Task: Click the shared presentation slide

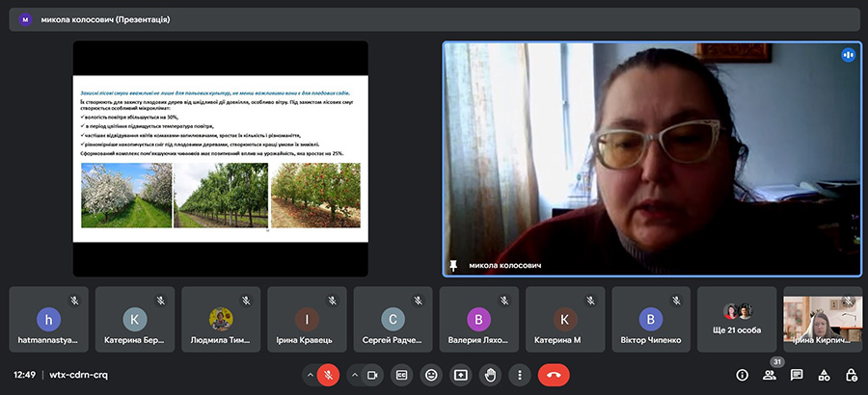Action: click(220, 158)
